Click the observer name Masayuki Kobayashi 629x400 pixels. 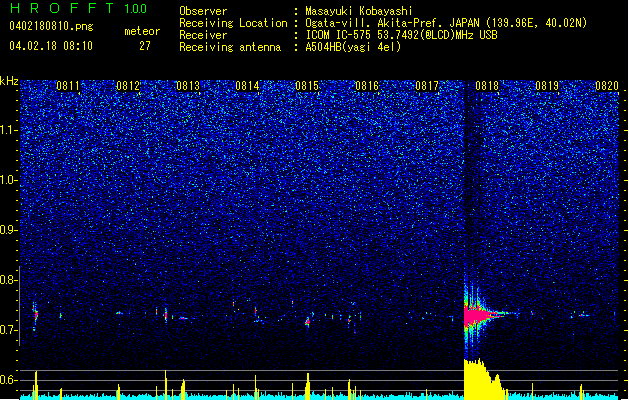(359, 11)
